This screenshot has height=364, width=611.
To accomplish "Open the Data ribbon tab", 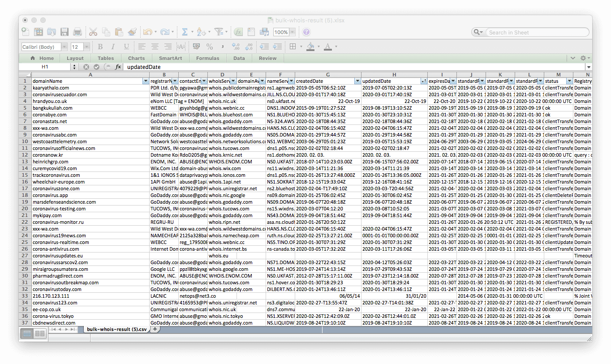I will [239, 58].
